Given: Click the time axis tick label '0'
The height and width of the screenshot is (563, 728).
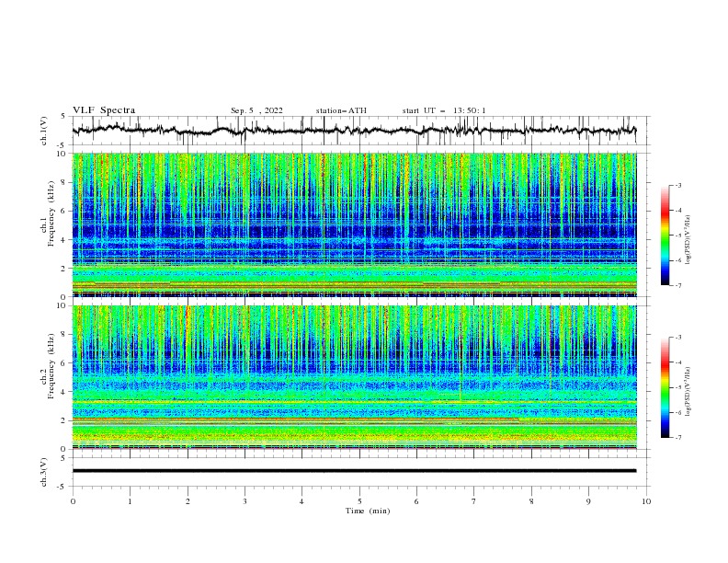Looking at the screenshot, I should tap(73, 501).
